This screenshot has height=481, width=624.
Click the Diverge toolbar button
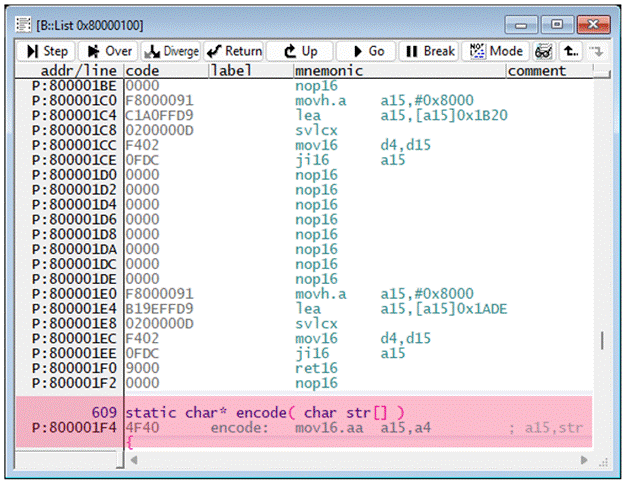coord(172,51)
